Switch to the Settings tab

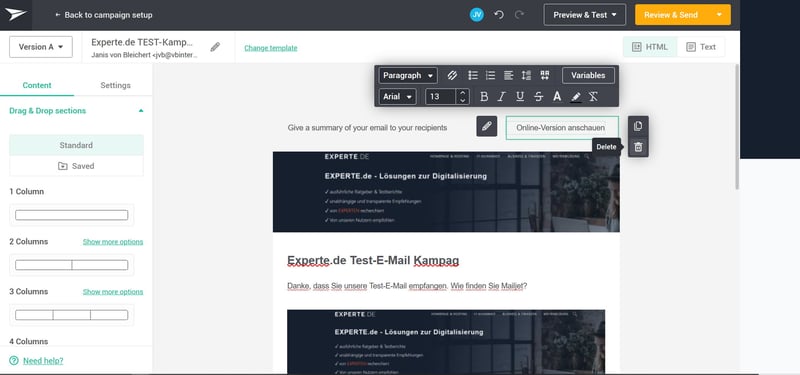(115, 85)
